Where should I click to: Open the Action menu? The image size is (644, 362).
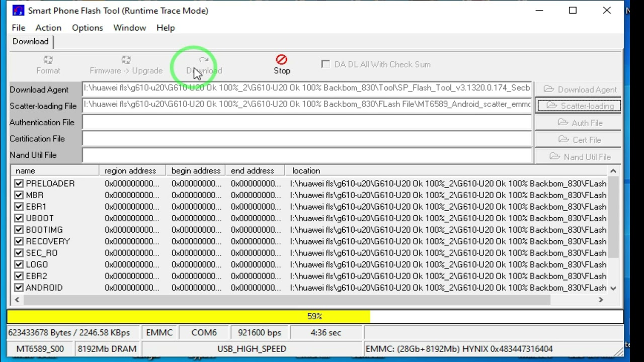click(x=48, y=28)
